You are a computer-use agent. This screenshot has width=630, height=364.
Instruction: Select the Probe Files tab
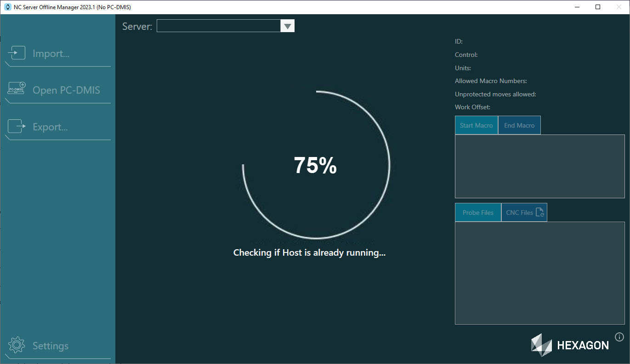478,212
